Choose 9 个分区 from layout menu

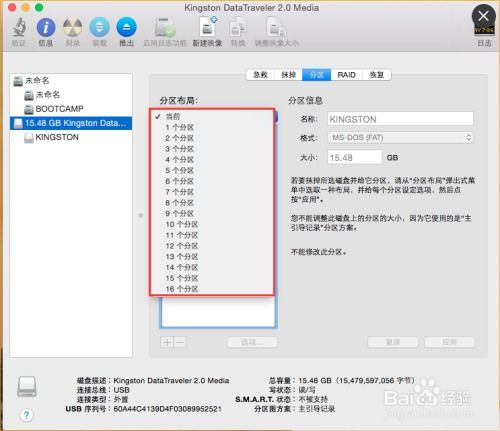[212, 213]
